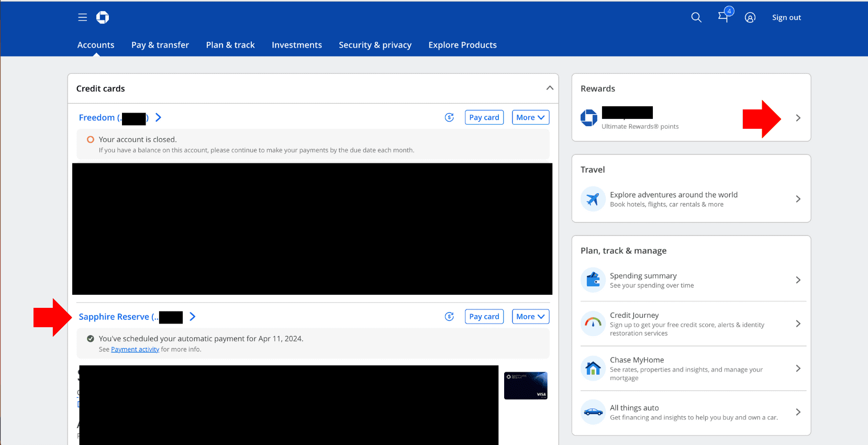Click the chevron next to Sapphire Reserve
Viewport: 868px width, 445px height.
coord(193,317)
